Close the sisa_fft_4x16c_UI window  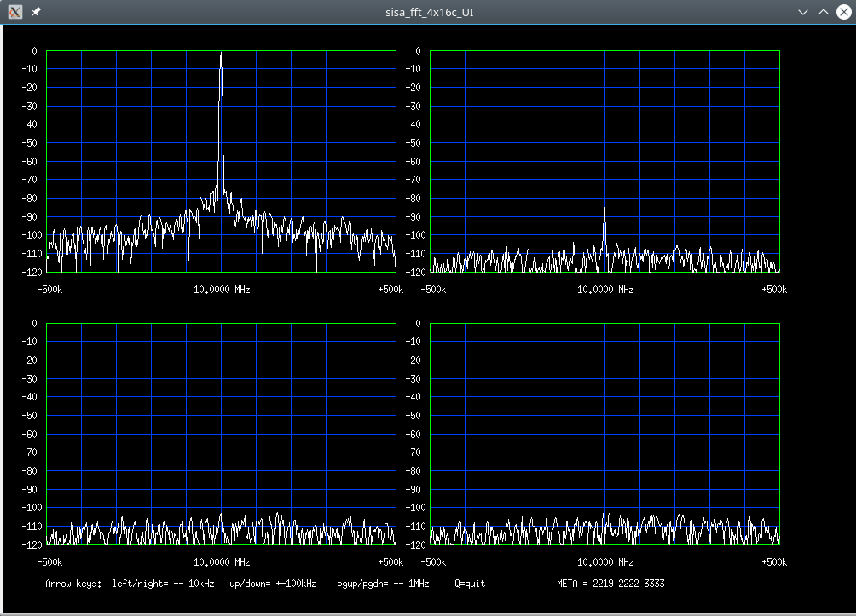[843, 12]
